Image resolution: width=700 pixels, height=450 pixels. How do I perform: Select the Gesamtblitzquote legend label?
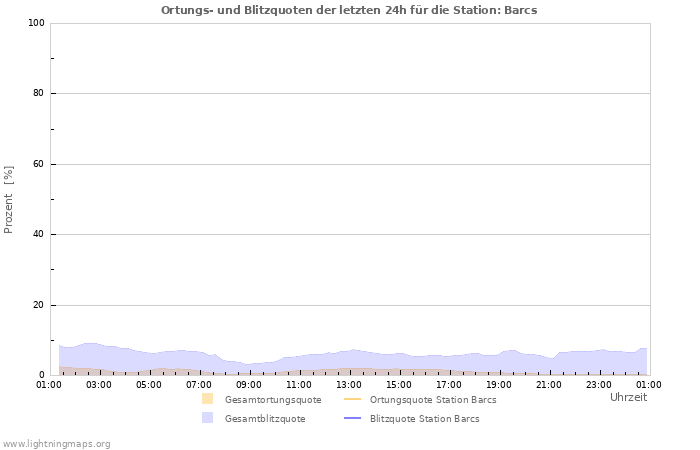pos(265,419)
